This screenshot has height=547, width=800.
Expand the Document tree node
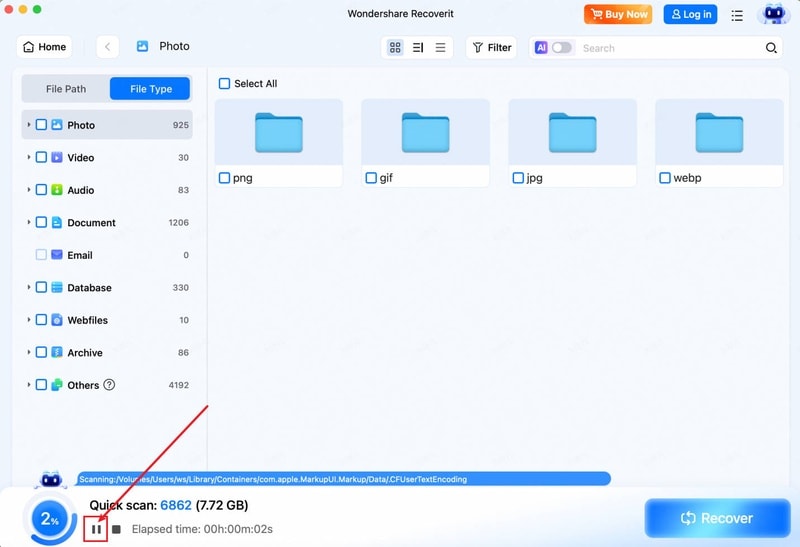(x=29, y=222)
